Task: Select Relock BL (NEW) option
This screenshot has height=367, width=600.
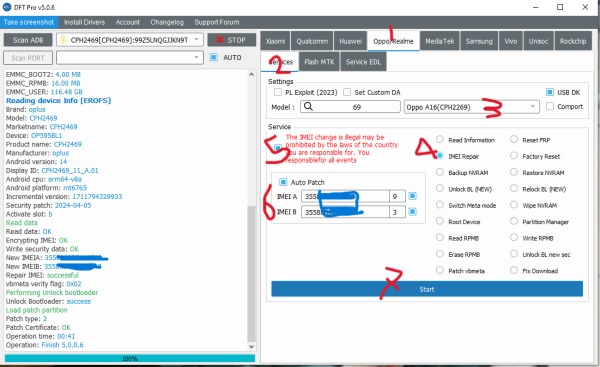Action: pos(514,188)
